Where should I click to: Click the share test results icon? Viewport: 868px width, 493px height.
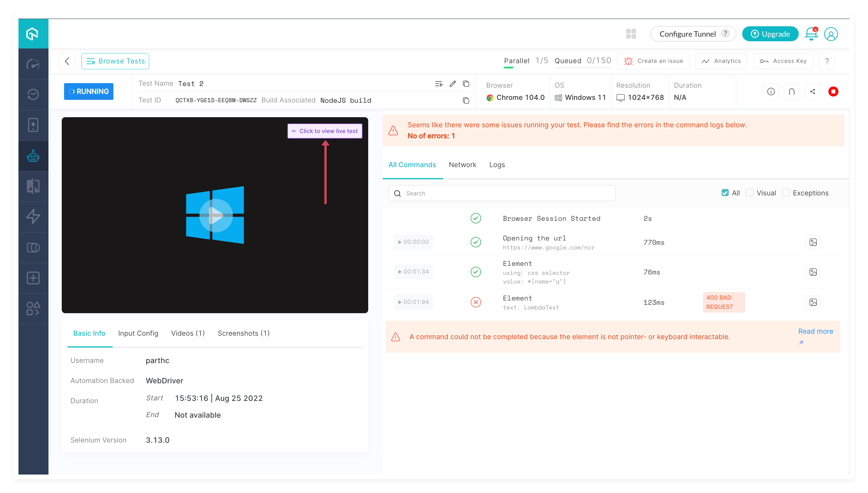coord(812,91)
